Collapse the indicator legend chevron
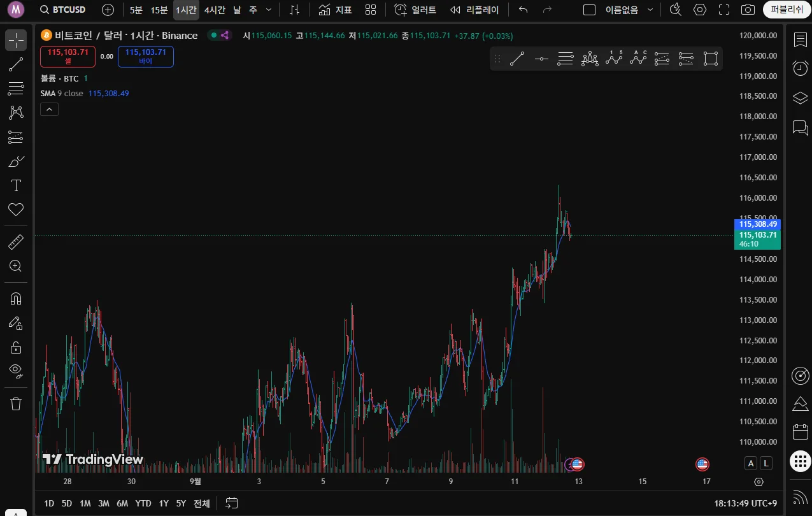Viewport: 812px width, 516px height. [49, 110]
